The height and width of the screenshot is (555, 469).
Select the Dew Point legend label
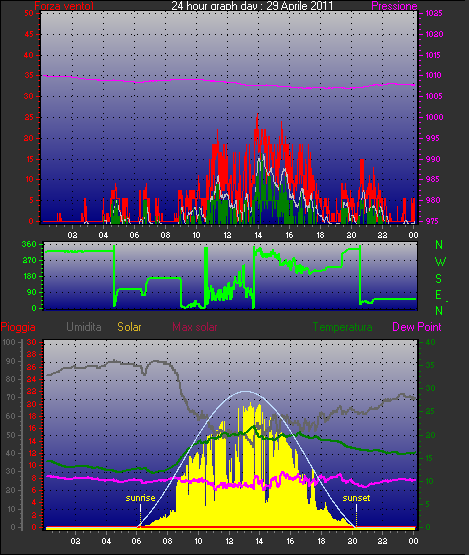(x=417, y=327)
